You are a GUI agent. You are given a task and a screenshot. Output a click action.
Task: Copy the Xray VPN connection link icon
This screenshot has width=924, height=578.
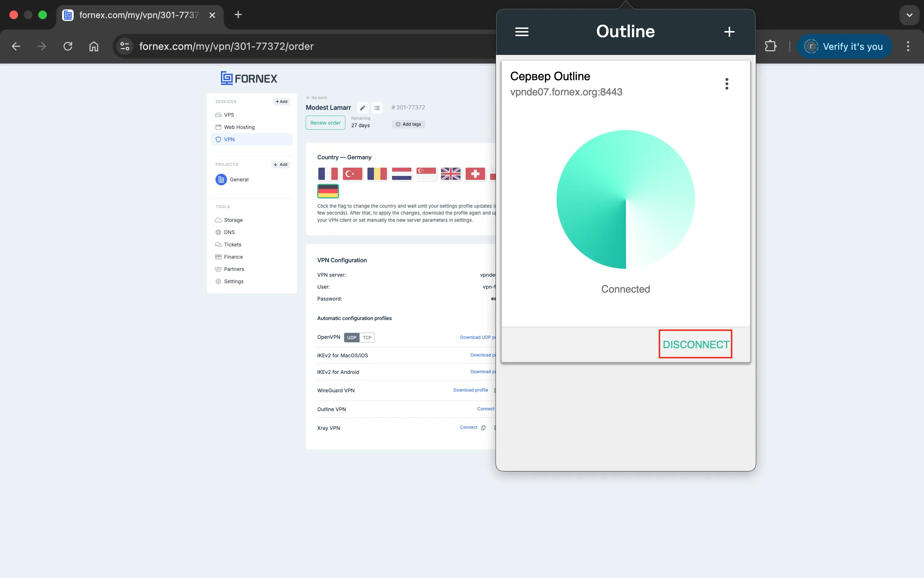coord(483,427)
